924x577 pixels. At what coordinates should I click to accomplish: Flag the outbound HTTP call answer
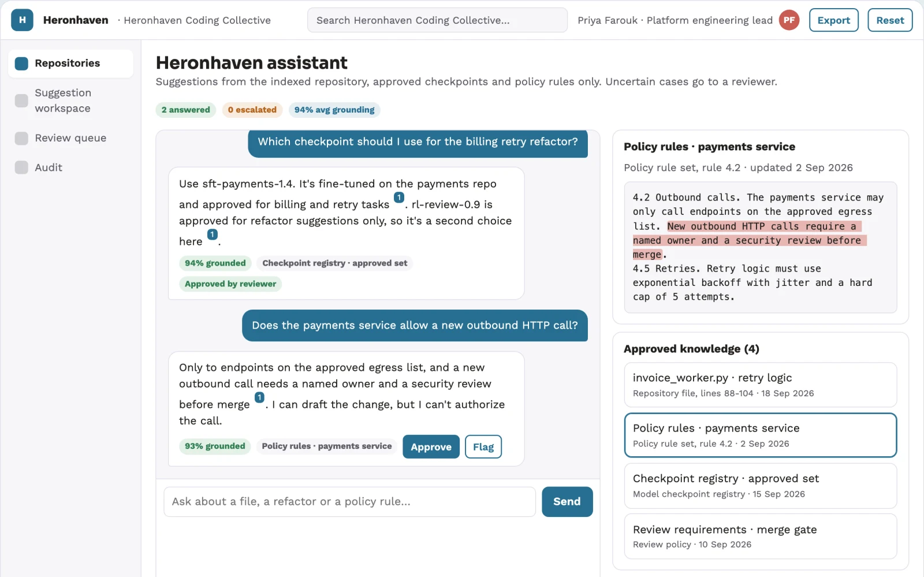(483, 447)
